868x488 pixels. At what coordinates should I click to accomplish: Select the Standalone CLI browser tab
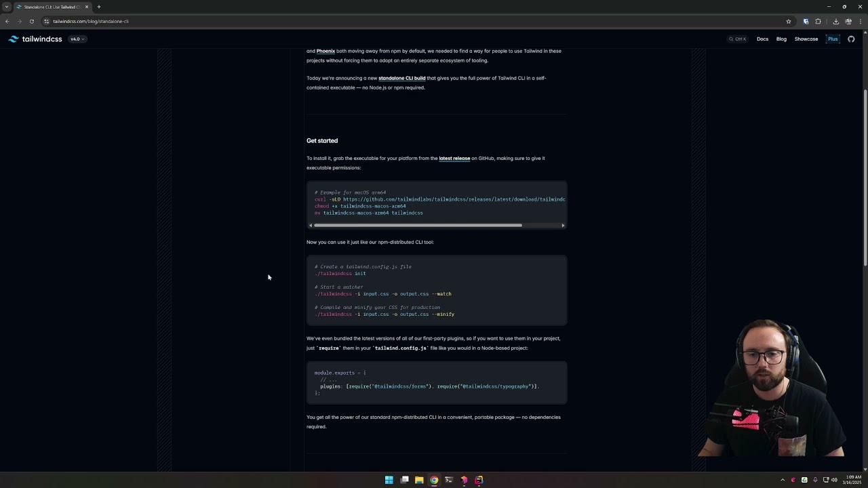53,7
